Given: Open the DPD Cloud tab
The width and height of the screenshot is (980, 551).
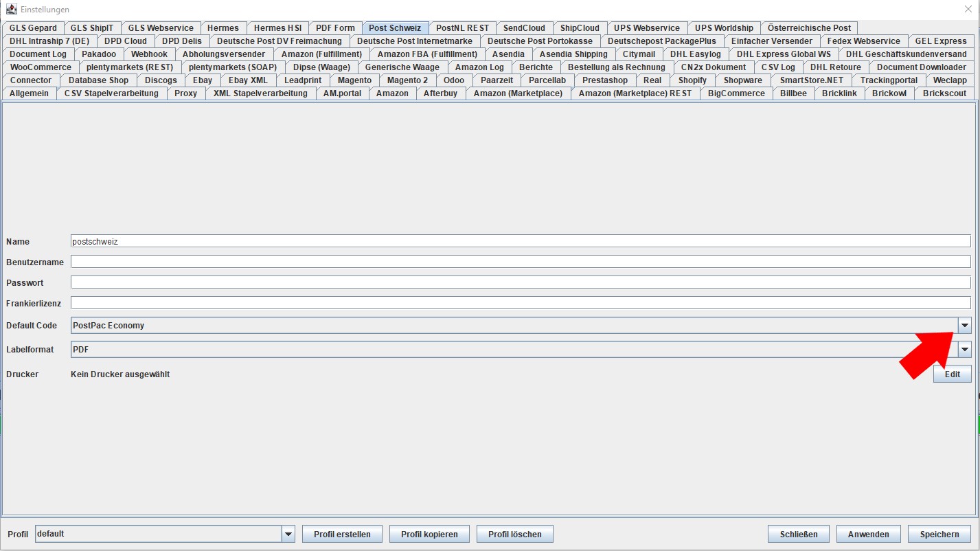Looking at the screenshot, I should (126, 41).
